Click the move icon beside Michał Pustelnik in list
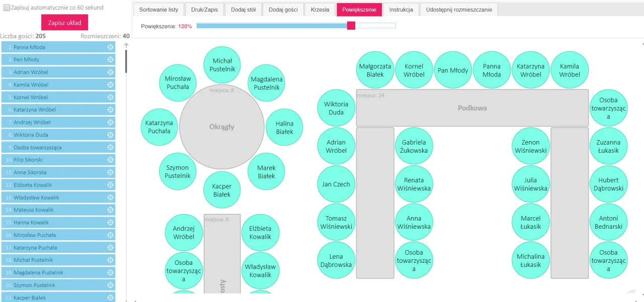 (110, 260)
